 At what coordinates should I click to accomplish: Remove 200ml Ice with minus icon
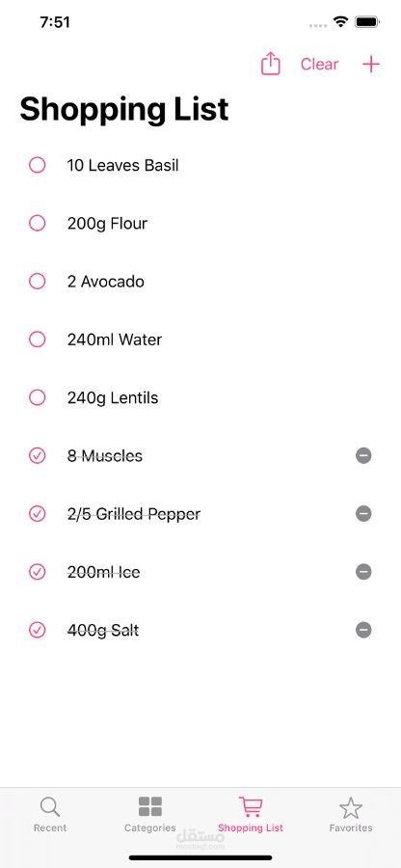[363, 572]
